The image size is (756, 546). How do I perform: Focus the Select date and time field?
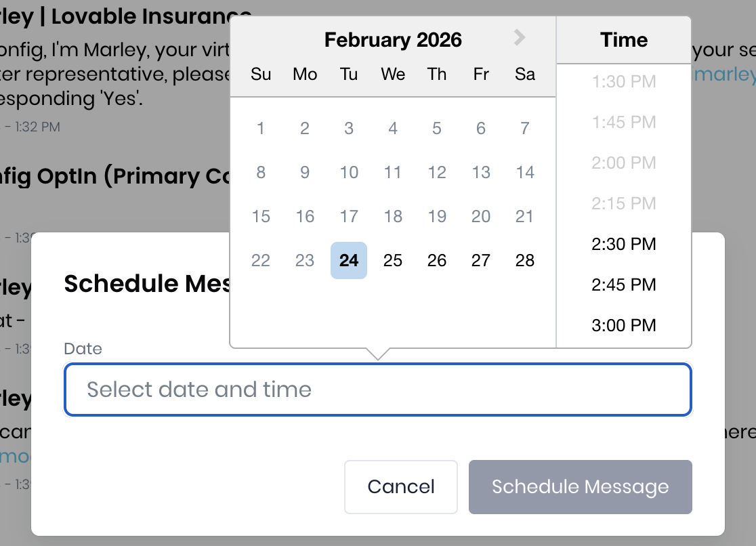point(377,390)
